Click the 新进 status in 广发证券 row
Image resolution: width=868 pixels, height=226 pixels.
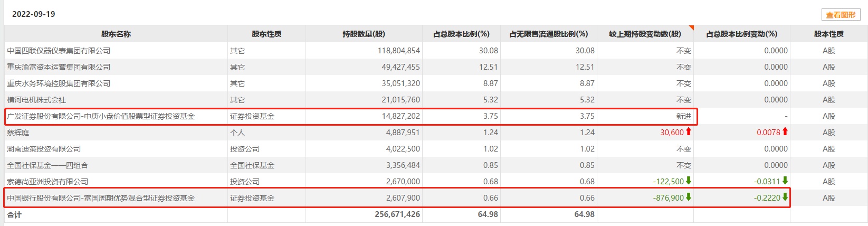[x=684, y=116]
